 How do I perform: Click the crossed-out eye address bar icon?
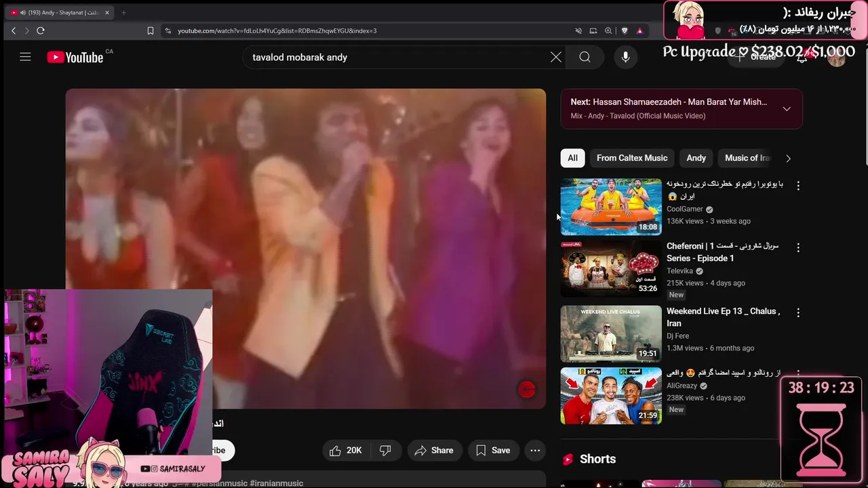click(578, 30)
